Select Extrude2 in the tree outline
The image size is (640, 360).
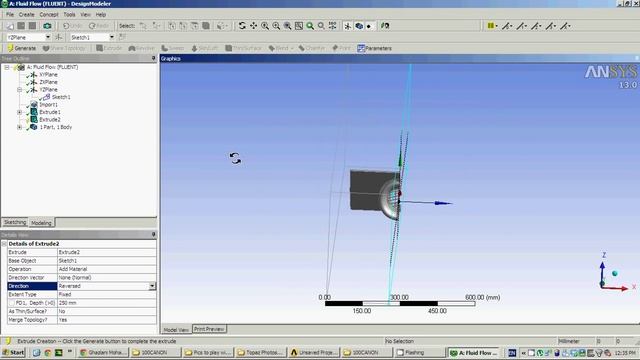coord(50,120)
